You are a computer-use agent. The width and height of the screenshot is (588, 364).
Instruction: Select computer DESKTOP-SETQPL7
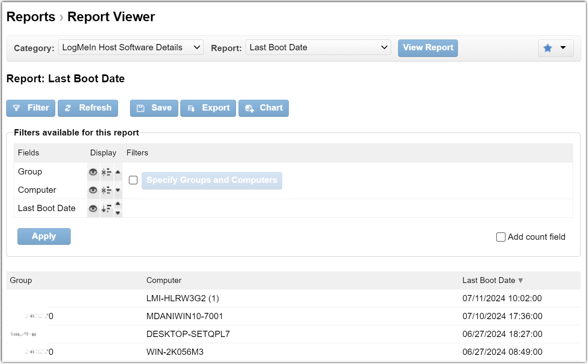pyautogui.click(x=188, y=334)
